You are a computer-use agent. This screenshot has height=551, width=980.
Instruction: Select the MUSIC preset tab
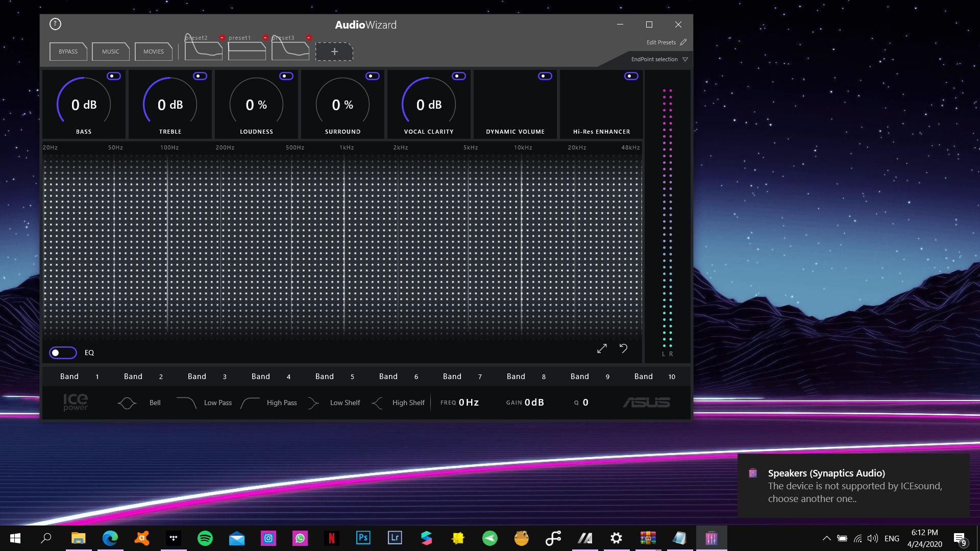110,51
